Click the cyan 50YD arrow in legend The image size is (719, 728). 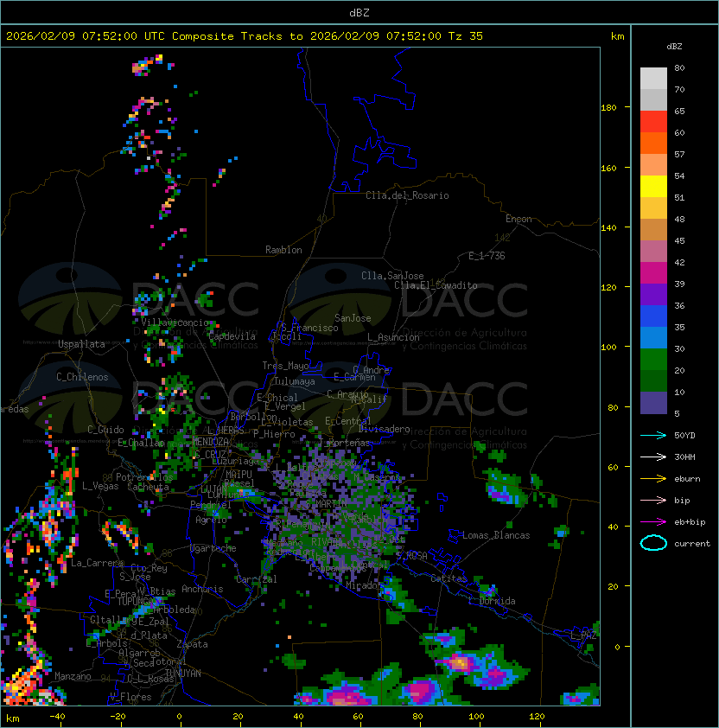(x=653, y=435)
